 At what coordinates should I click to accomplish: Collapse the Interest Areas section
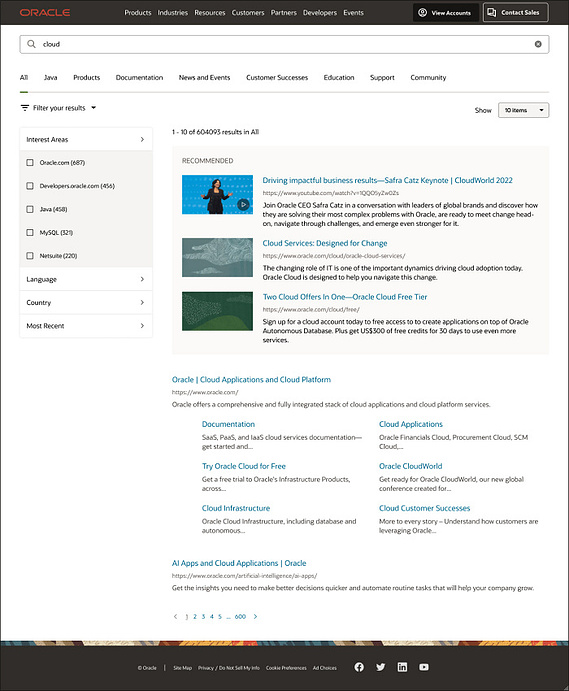86,139
